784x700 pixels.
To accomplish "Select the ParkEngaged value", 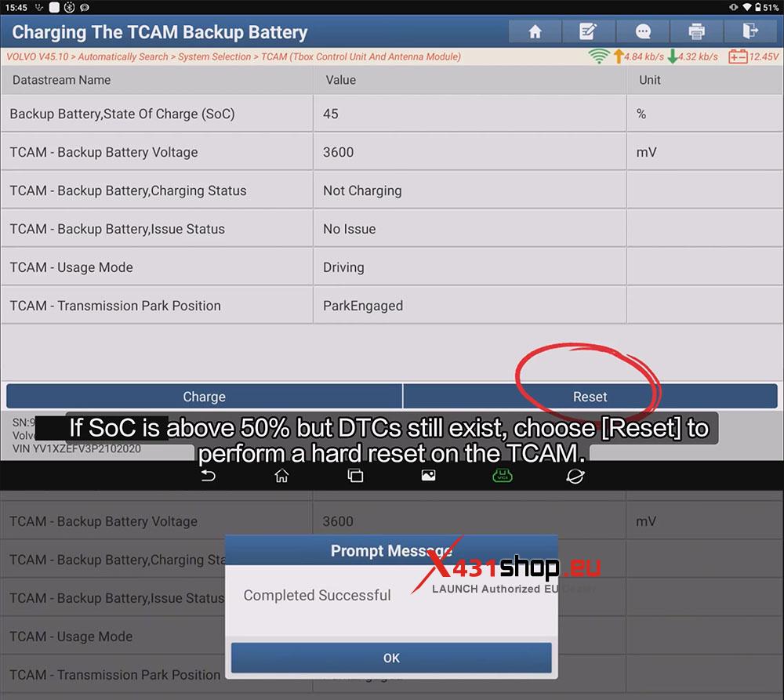I will 363,306.
